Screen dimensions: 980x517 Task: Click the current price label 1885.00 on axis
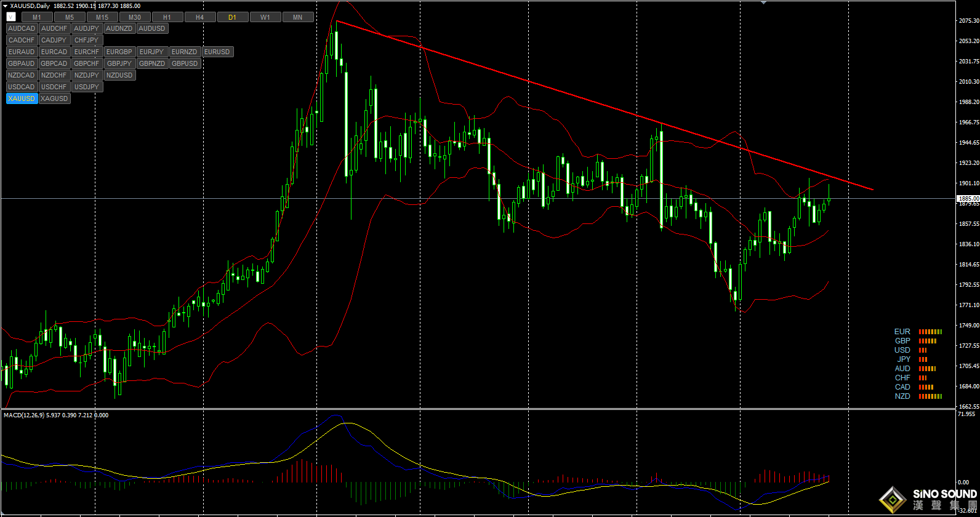pyautogui.click(x=968, y=199)
